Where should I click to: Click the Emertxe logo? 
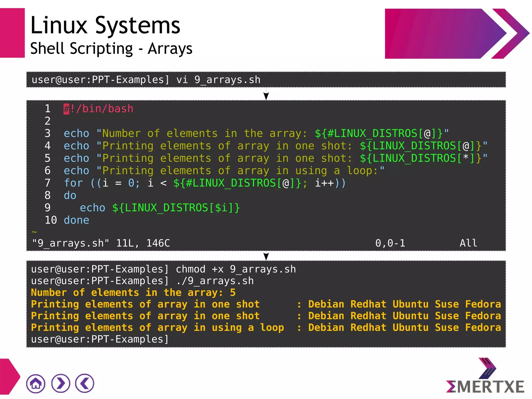tap(485, 376)
